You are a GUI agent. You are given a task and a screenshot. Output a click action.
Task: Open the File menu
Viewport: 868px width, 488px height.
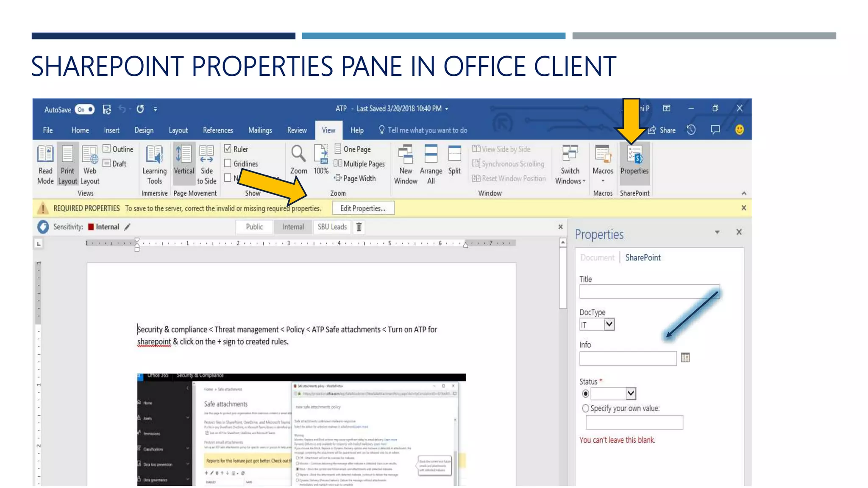(x=48, y=130)
